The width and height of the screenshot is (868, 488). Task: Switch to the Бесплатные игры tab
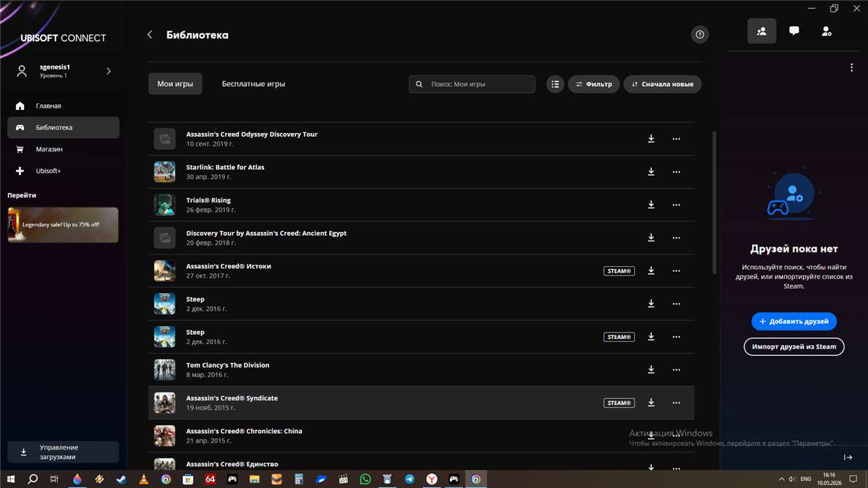click(253, 84)
